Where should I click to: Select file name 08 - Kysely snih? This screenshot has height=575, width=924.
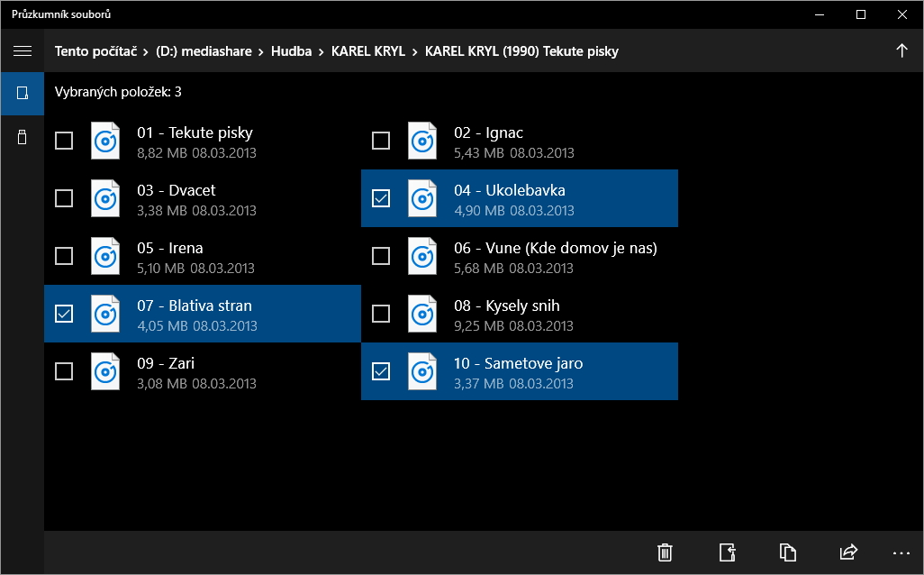point(507,306)
